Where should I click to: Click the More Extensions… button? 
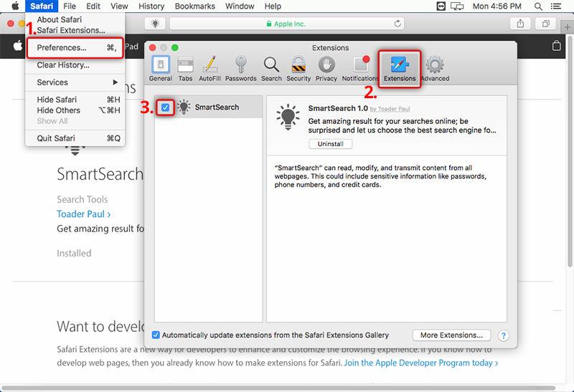click(x=451, y=335)
